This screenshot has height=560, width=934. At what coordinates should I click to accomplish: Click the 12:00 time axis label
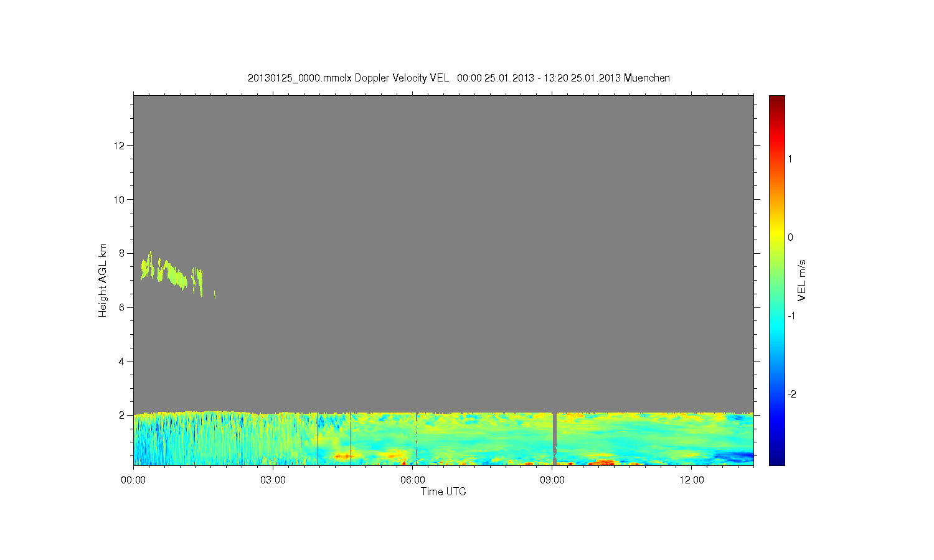pos(692,480)
